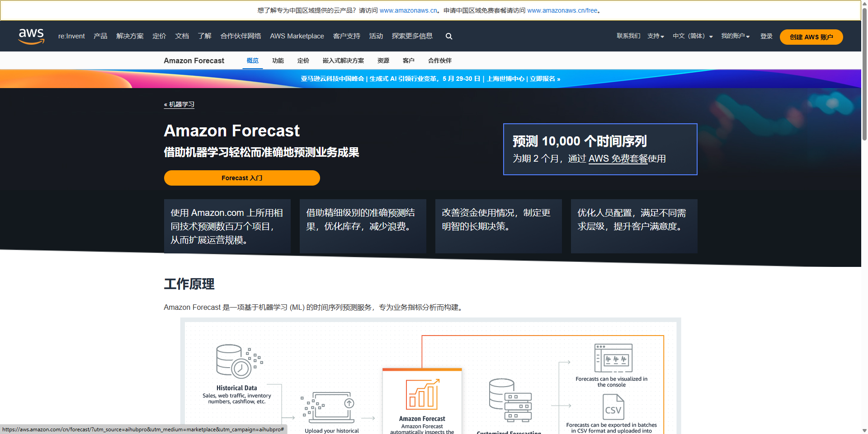
Task: Click the 联系我们 link
Action: [x=628, y=36]
